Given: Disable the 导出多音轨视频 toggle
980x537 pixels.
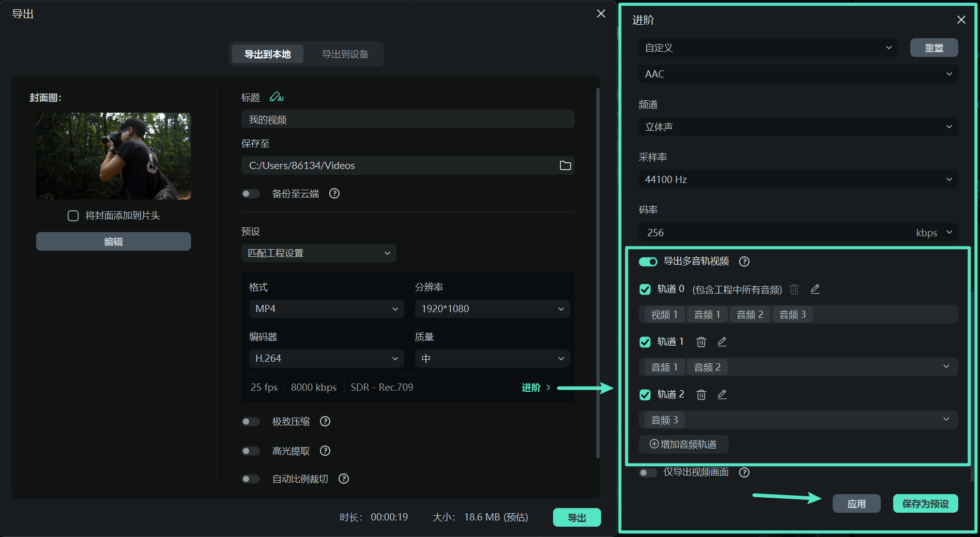Looking at the screenshot, I should point(648,262).
